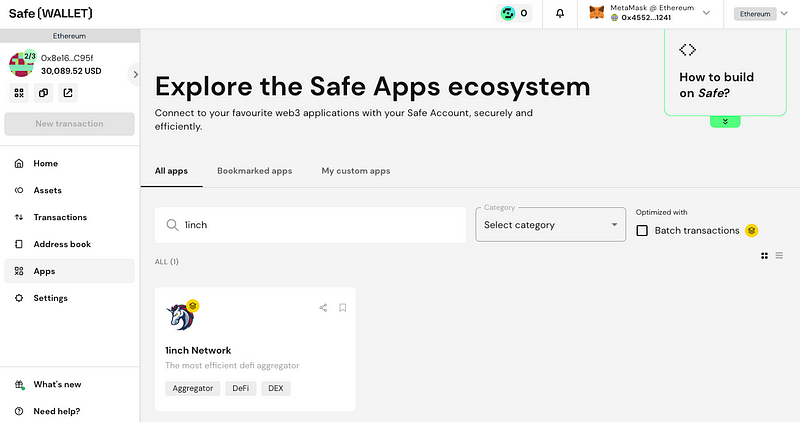Copy Safe address with copy icon

43,93
